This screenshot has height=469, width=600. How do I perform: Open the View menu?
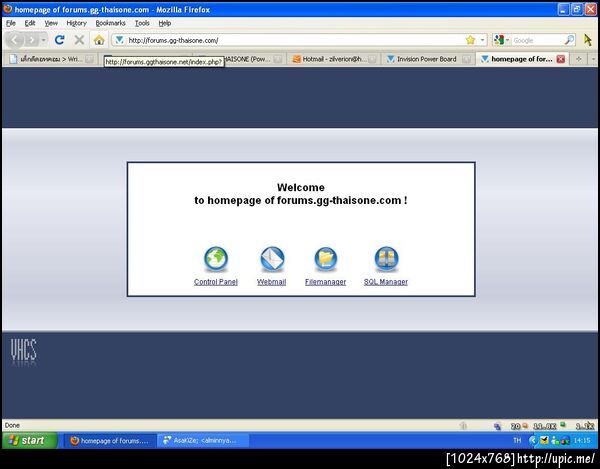click(x=51, y=23)
